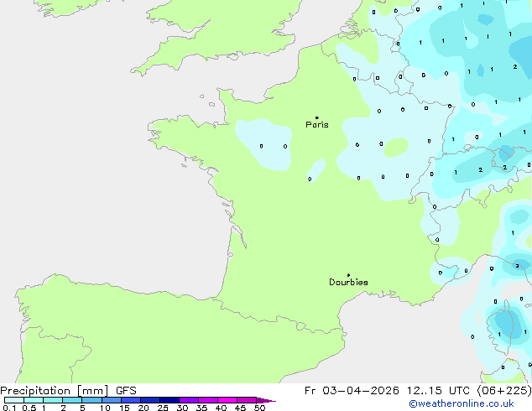Click the Dourbies city marker dot
532x411 pixels.
click(x=348, y=275)
